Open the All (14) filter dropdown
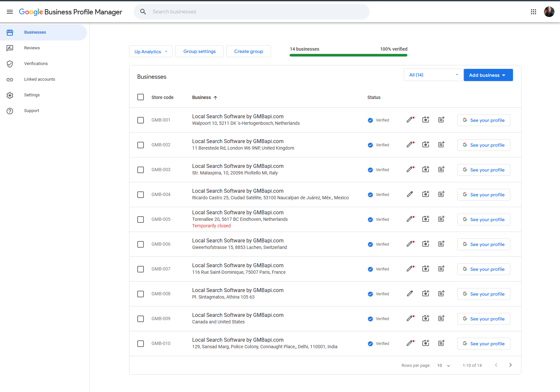 (433, 75)
